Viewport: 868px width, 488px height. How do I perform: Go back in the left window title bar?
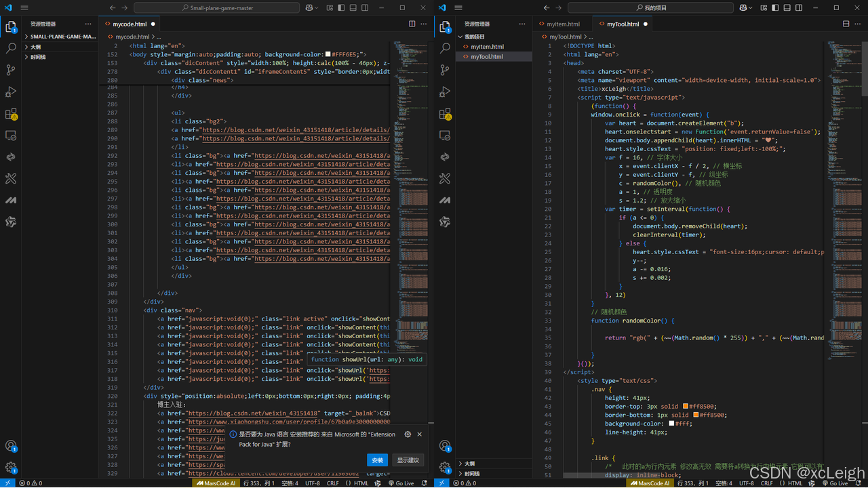point(113,7)
